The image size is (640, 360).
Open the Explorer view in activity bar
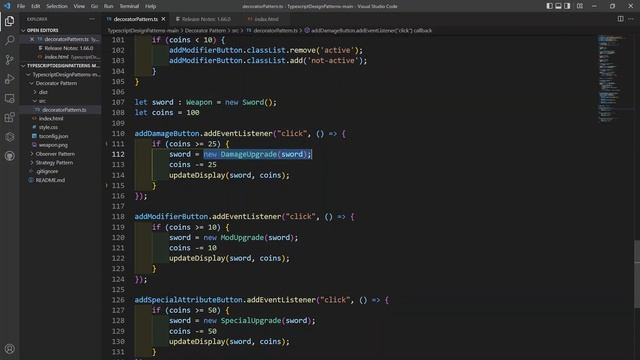coord(9,21)
